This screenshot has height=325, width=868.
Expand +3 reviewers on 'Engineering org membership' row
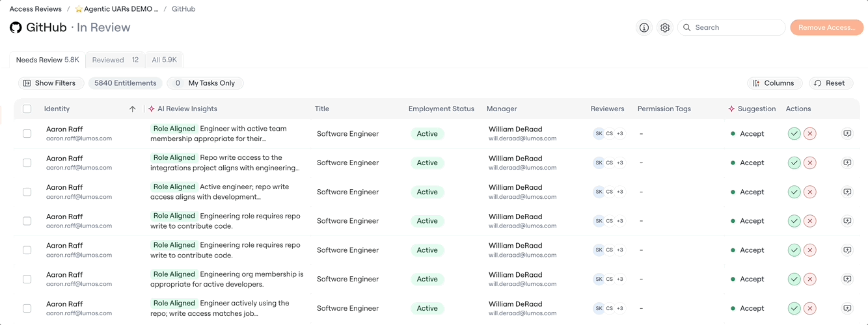pyautogui.click(x=620, y=279)
